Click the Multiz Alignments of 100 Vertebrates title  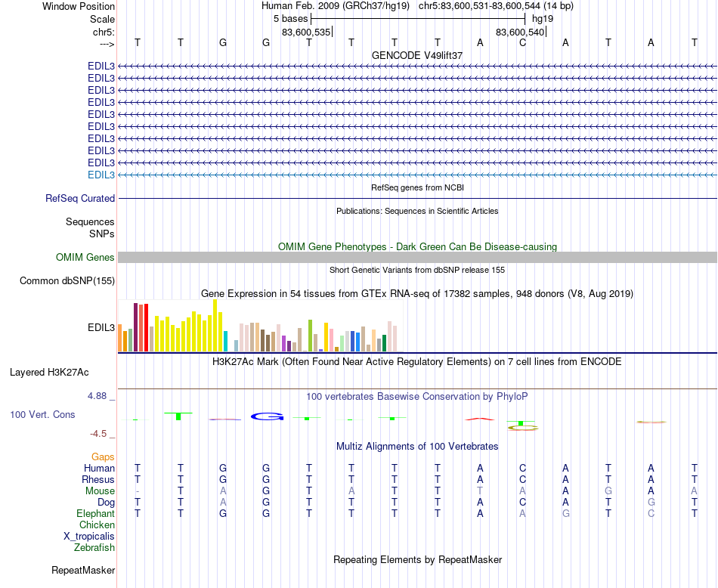pyautogui.click(x=417, y=446)
